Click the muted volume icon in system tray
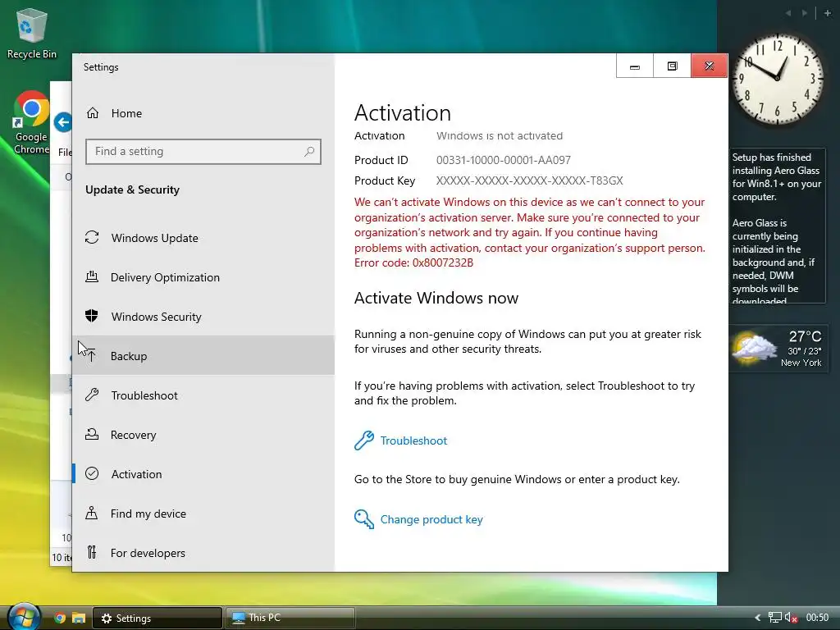This screenshot has height=630, width=840. click(792, 618)
